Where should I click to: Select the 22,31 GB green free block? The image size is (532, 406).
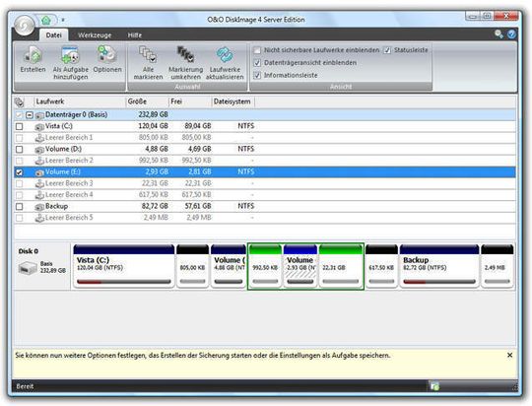point(341,266)
